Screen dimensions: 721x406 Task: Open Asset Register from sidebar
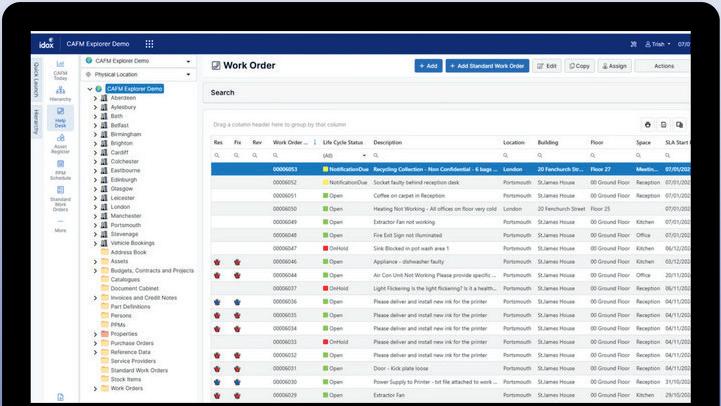click(x=60, y=144)
